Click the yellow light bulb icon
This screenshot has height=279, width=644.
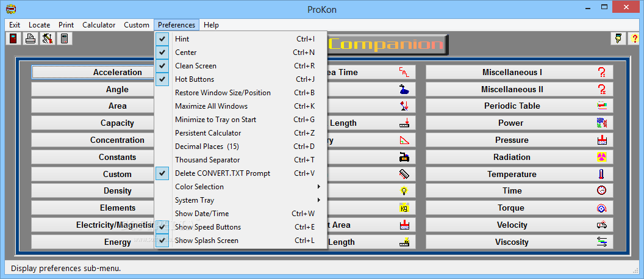404,190
